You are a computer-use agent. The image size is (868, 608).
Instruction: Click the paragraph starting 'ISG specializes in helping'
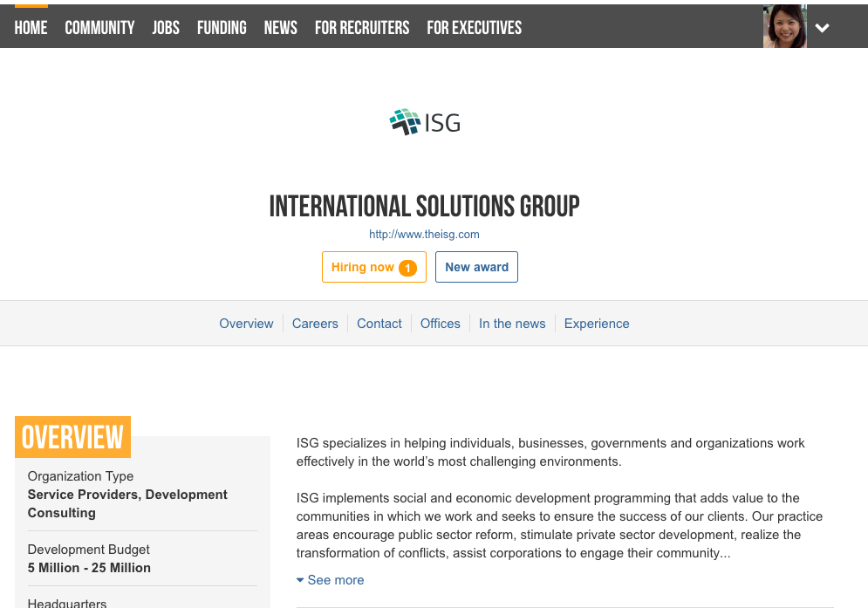click(550, 453)
